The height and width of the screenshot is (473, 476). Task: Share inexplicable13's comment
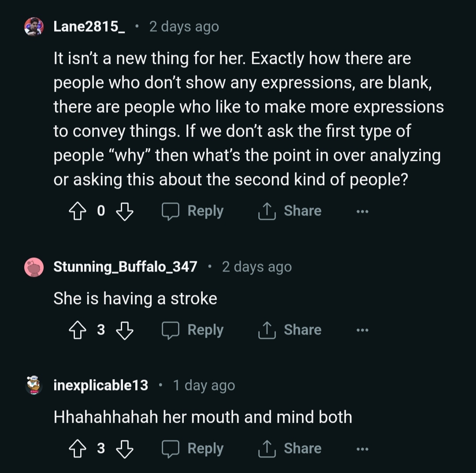pyautogui.click(x=290, y=448)
